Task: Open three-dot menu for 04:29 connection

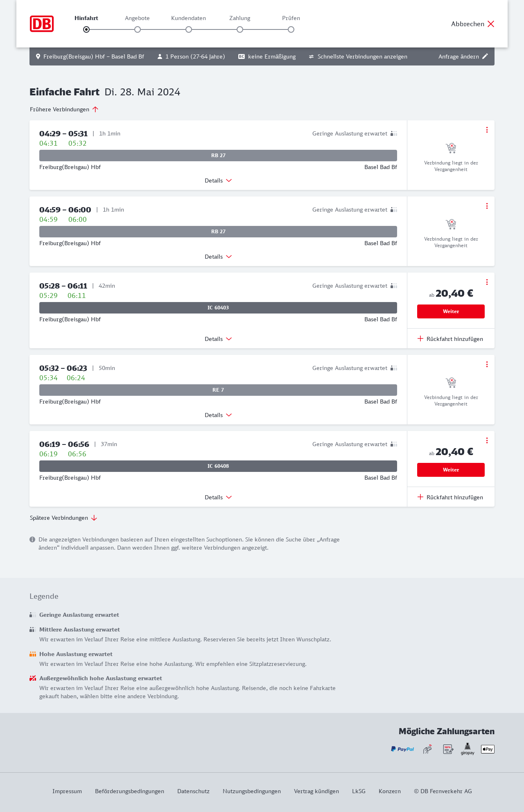Action: (x=487, y=130)
